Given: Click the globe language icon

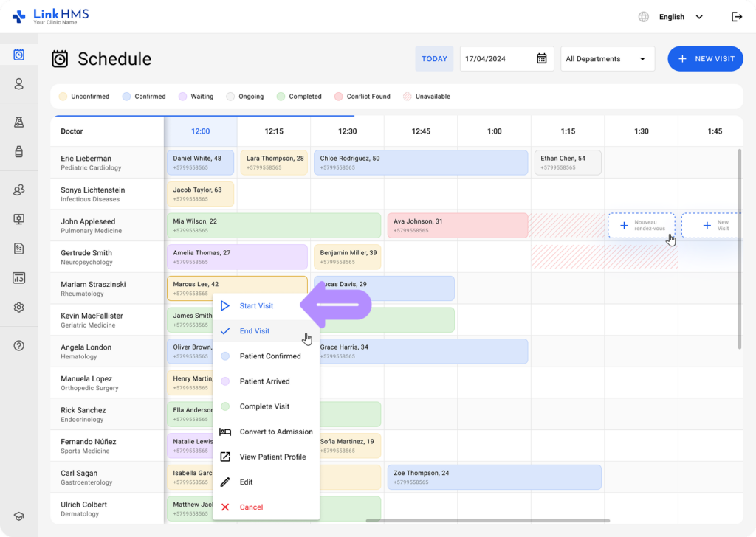Looking at the screenshot, I should point(644,17).
